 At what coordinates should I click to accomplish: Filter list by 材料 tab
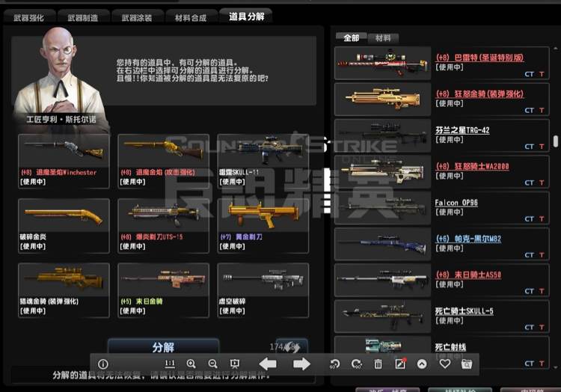click(383, 37)
